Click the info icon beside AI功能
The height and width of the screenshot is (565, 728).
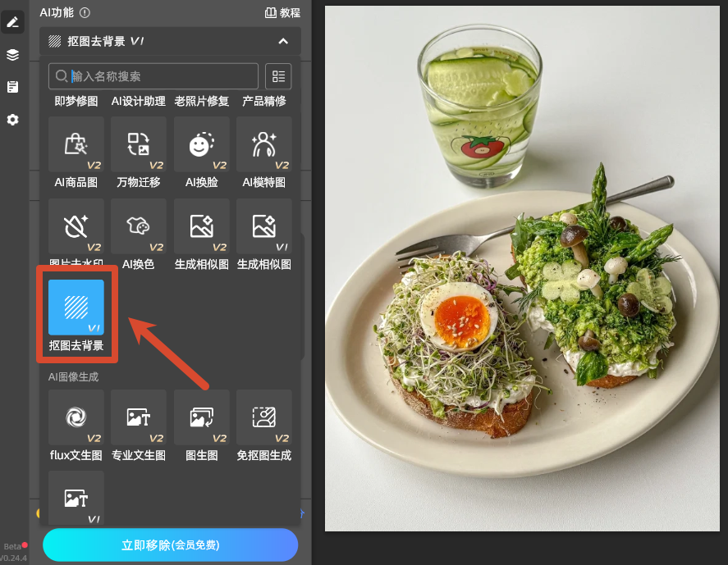coord(85,12)
